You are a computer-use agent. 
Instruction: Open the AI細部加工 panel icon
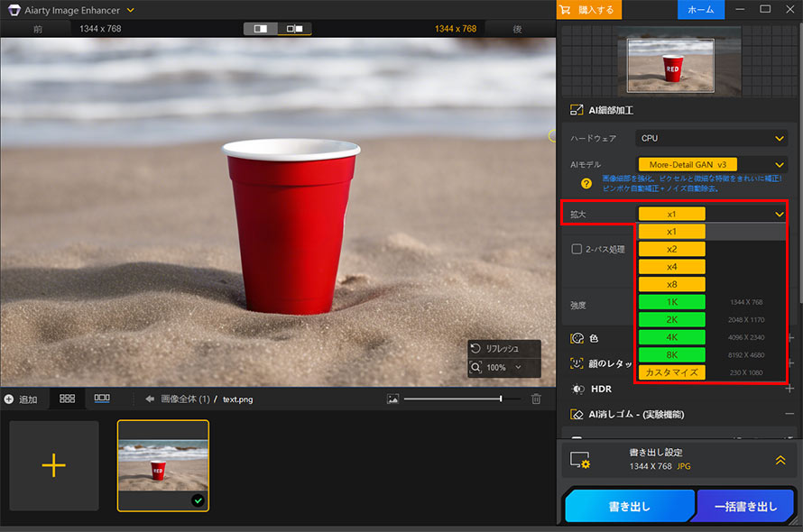pyautogui.click(x=575, y=109)
